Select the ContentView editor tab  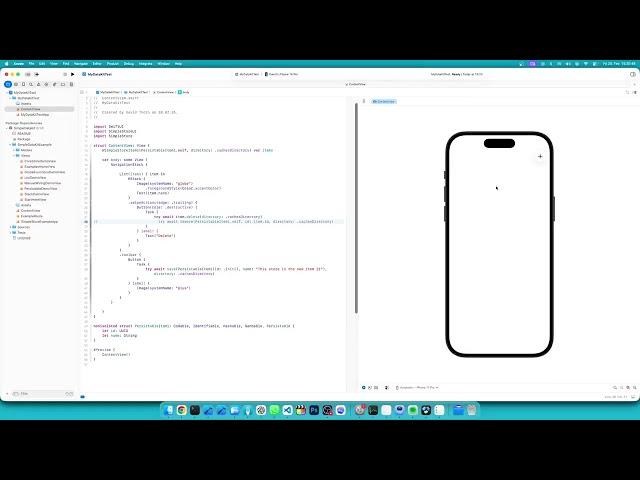pyautogui.click(x=356, y=84)
